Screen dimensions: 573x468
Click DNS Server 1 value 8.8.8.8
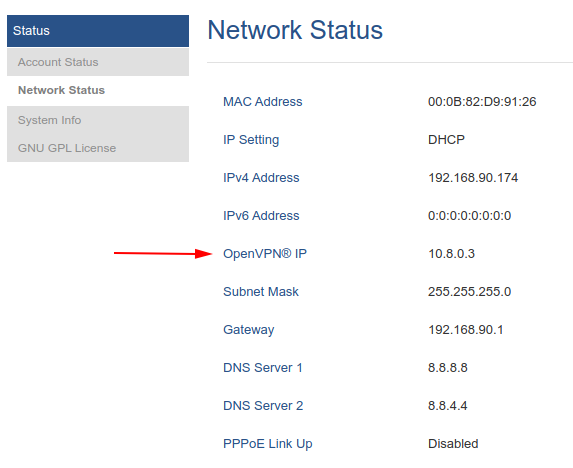pos(448,368)
